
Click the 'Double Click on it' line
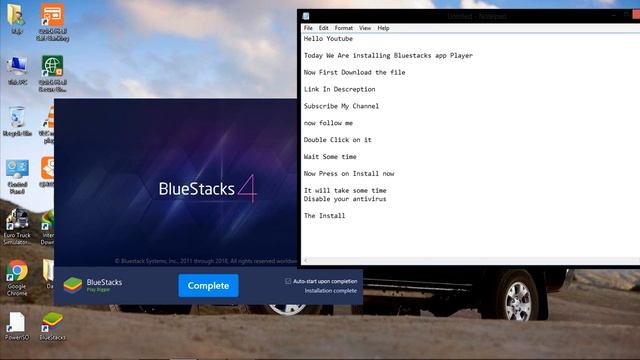[338, 140]
